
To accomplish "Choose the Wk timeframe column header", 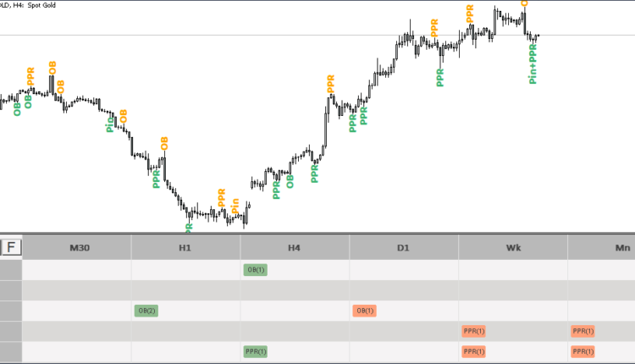I will [x=513, y=247].
